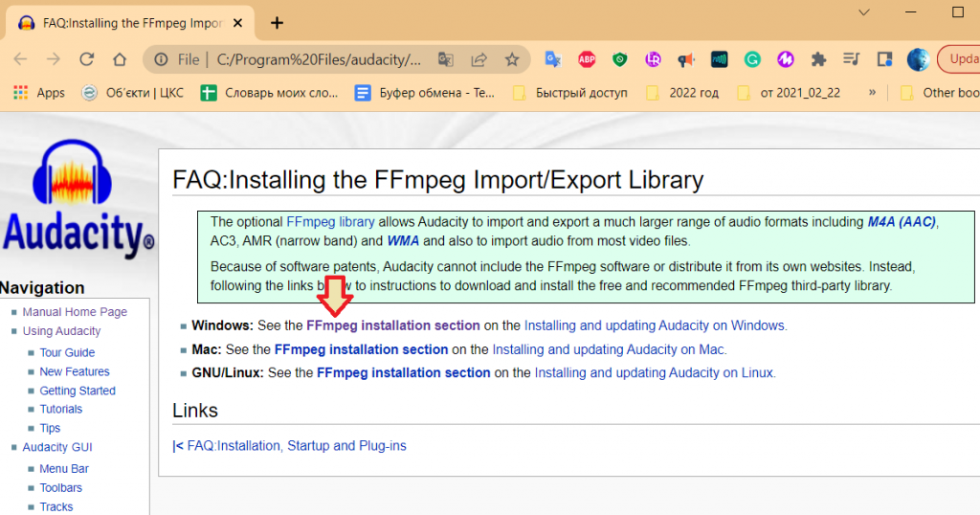Expand the Быстрый доступ bookmark folder
The height and width of the screenshot is (515, 980).
pyautogui.click(x=569, y=93)
